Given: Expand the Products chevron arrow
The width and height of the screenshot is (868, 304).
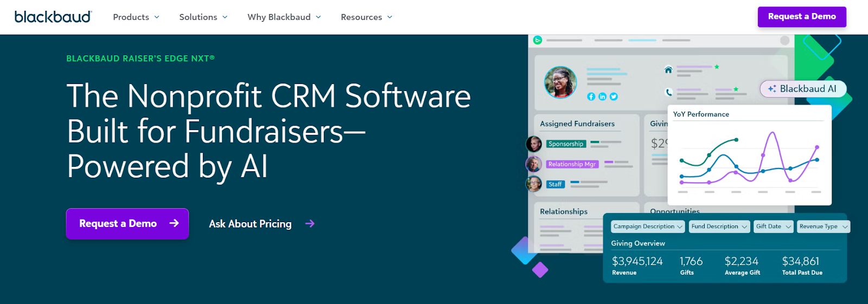Looking at the screenshot, I should point(157,17).
